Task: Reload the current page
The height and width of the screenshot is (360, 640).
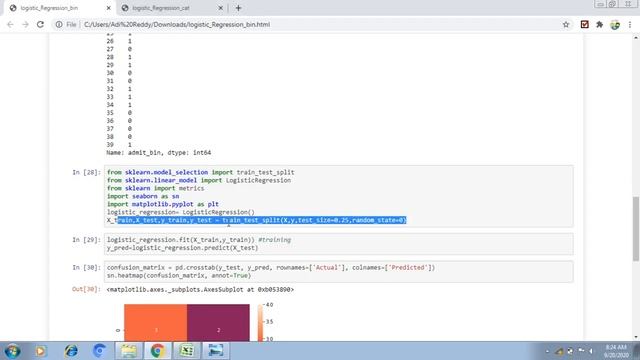Action: pyautogui.click(x=40, y=24)
